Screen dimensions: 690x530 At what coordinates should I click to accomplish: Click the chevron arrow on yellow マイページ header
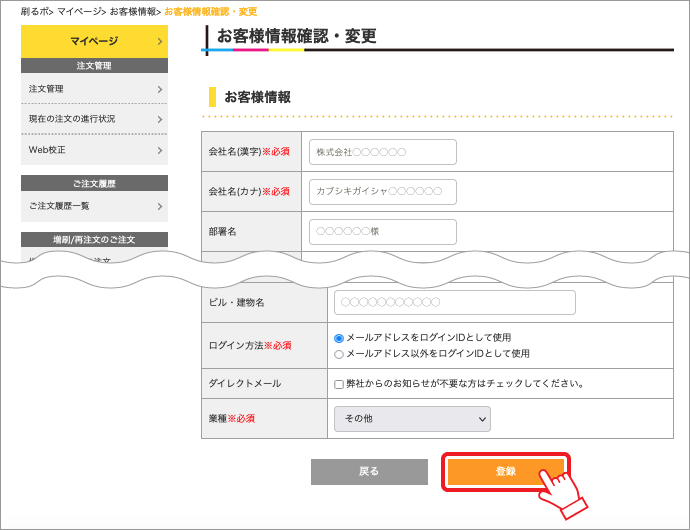(x=159, y=41)
